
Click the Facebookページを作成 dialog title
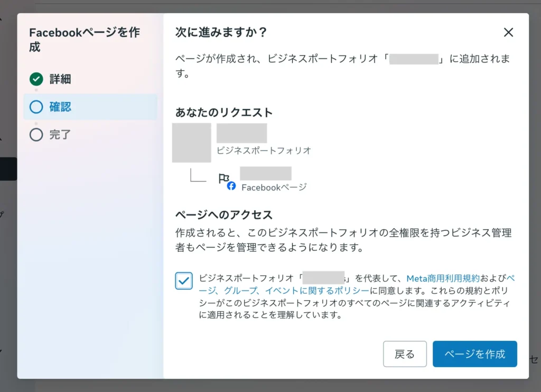pyautogui.click(x=85, y=40)
